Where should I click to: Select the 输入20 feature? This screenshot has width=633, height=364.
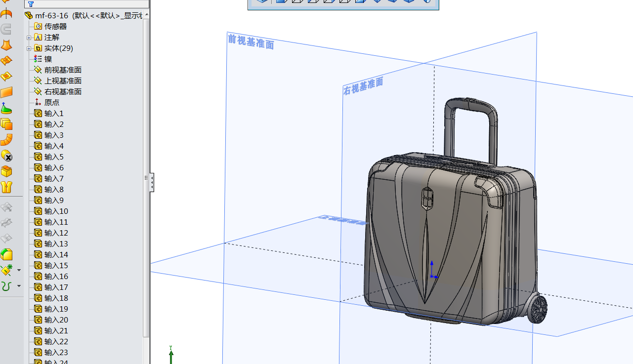click(51, 320)
